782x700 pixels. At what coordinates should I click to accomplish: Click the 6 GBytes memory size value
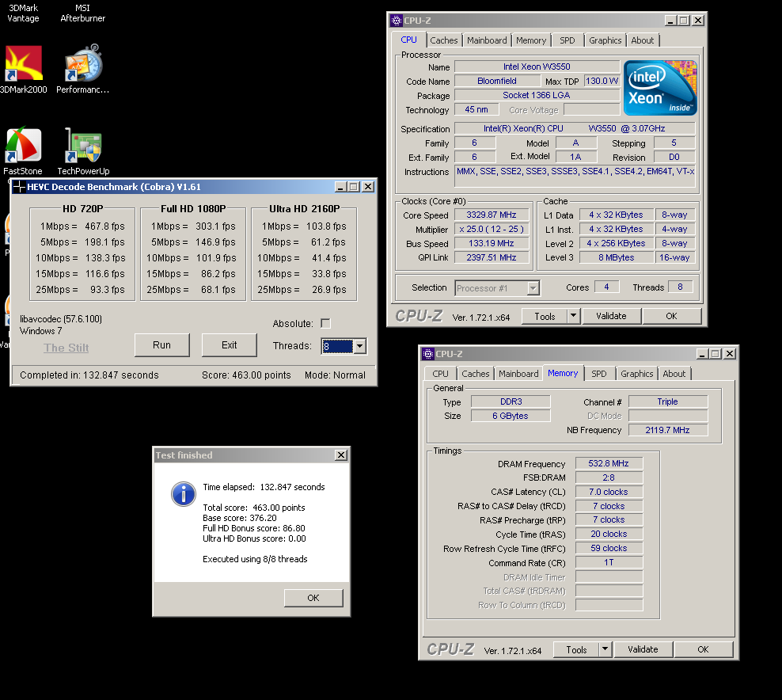pos(511,416)
